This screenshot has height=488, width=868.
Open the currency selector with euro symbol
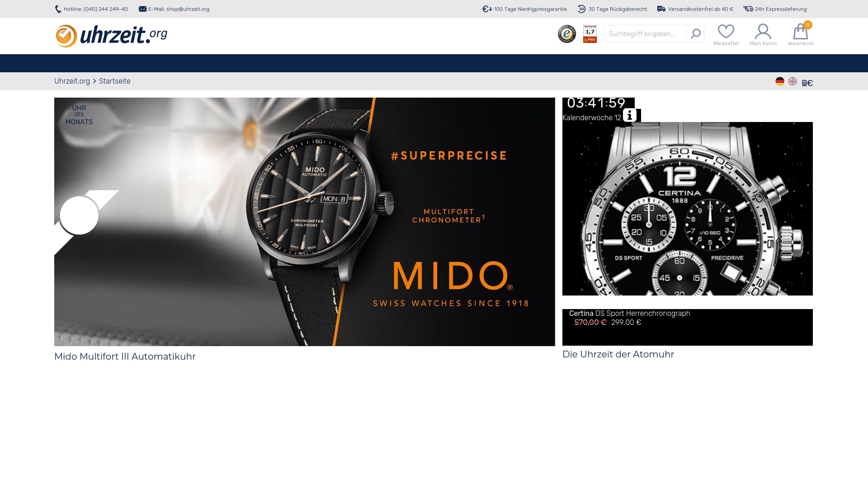click(x=807, y=83)
